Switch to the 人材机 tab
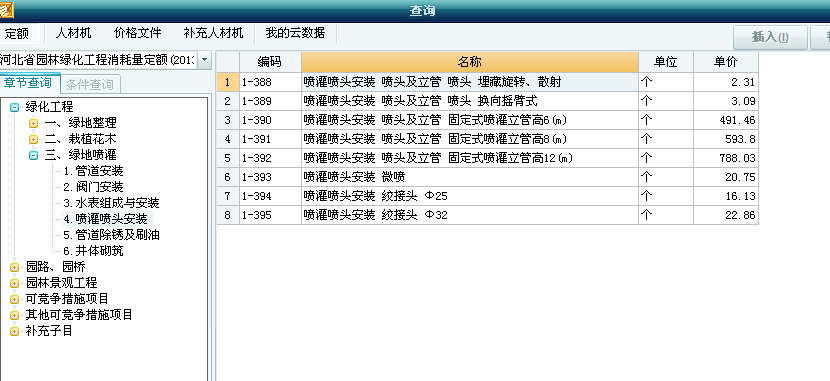The height and width of the screenshot is (381, 830). click(74, 33)
